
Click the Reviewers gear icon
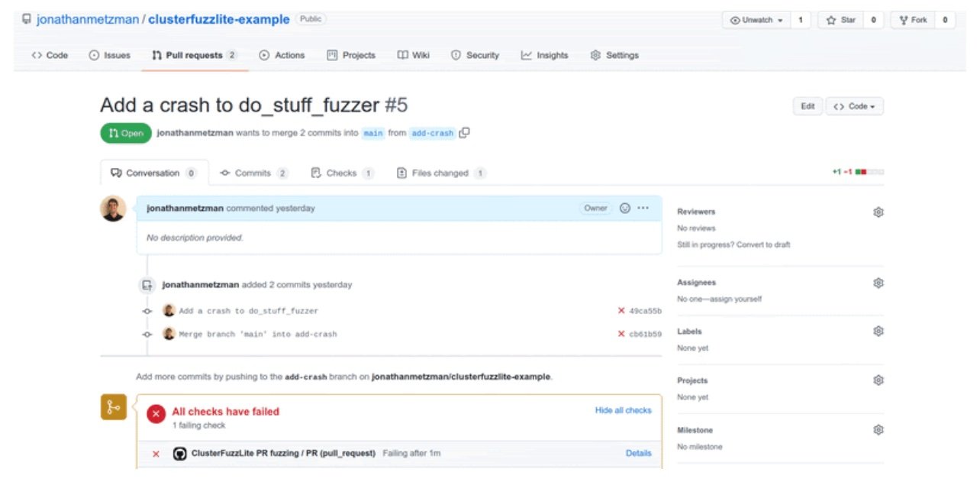point(878,212)
